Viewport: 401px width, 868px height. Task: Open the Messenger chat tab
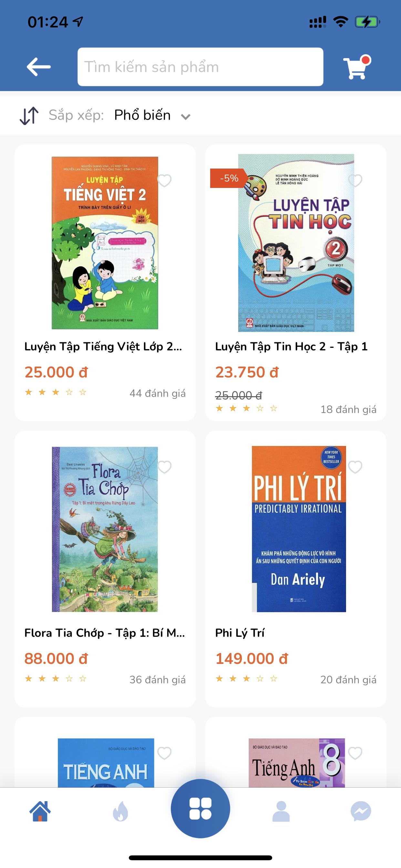[x=361, y=811]
